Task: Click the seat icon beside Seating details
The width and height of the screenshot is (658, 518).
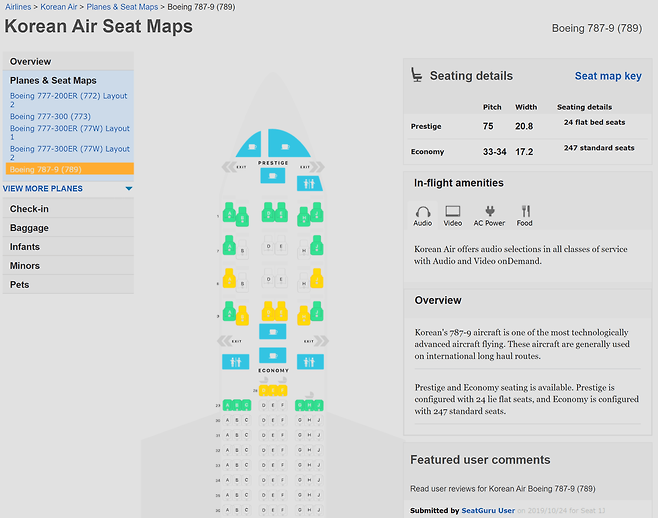Action: coord(416,76)
